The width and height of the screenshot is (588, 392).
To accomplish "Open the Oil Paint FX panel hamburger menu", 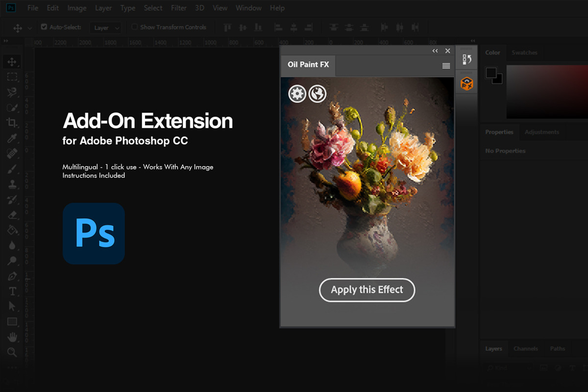I will coord(446,66).
